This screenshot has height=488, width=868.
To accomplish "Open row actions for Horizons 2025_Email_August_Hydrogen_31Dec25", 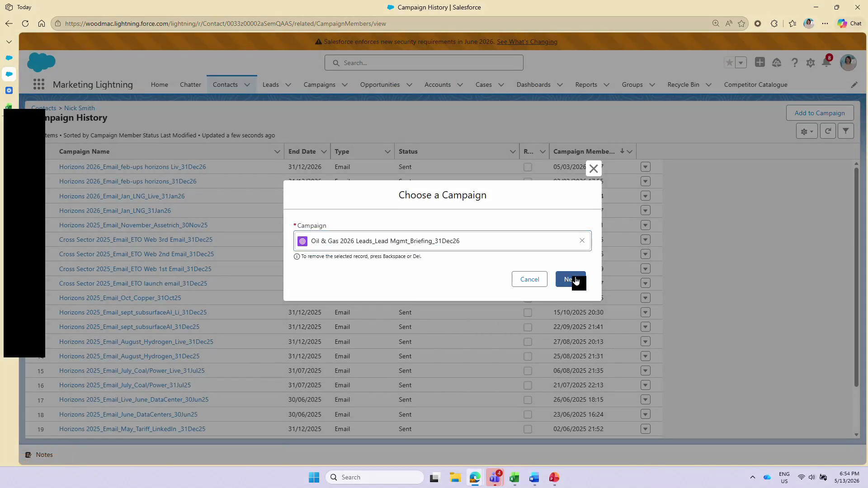I will click(x=645, y=356).
